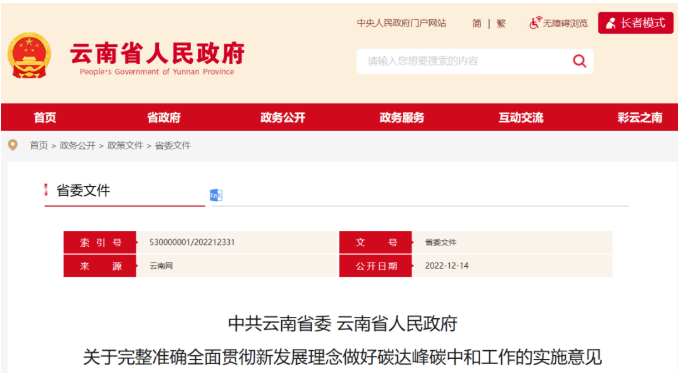Click the red magnifier search icon
The image size is (680, 373).
pos(579,61)
